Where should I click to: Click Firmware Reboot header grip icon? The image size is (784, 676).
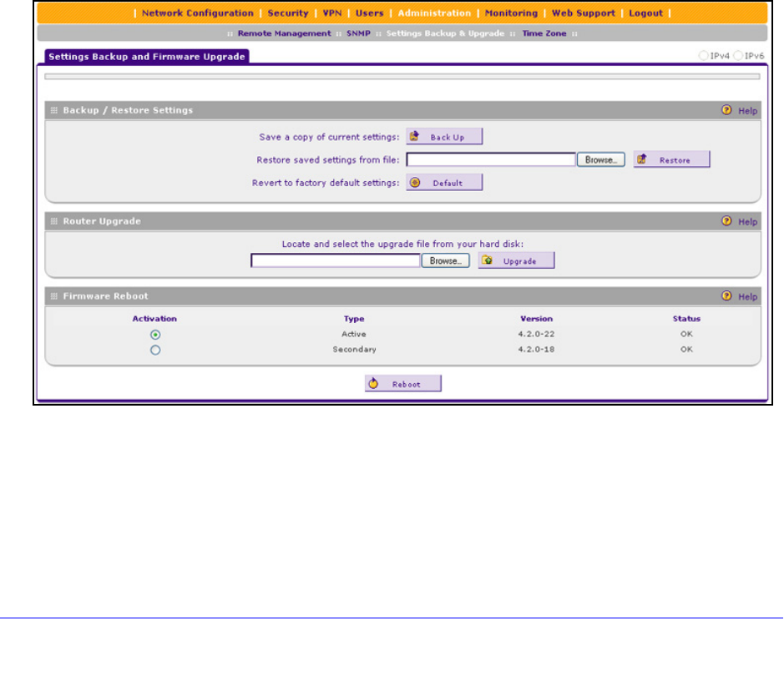[54, 295]
